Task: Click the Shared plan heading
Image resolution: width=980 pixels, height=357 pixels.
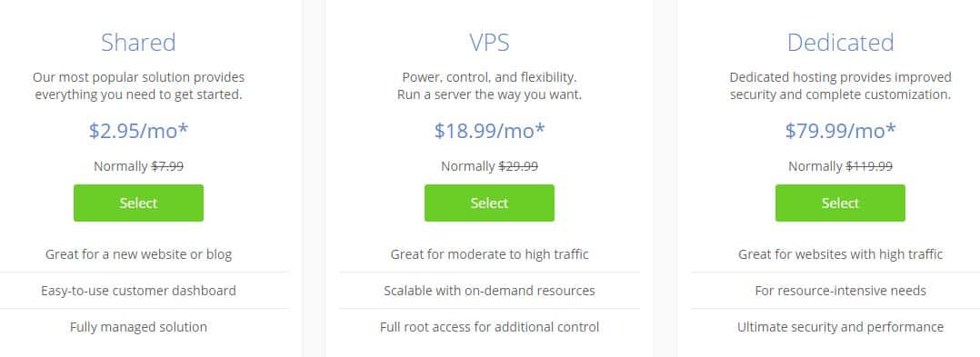Action: [x=138, y=43]
